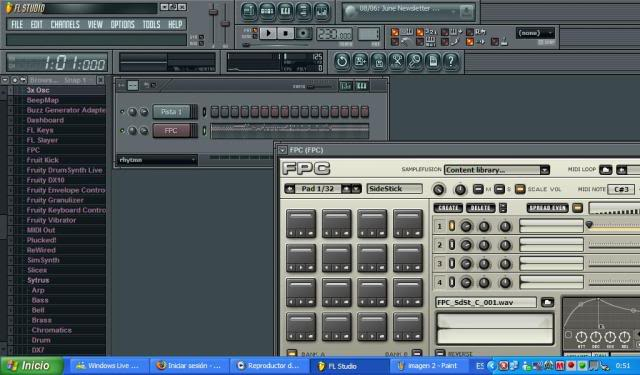Select the FPC channel button
Viewport: 640px width, 375px height.
tap(171, 131)
